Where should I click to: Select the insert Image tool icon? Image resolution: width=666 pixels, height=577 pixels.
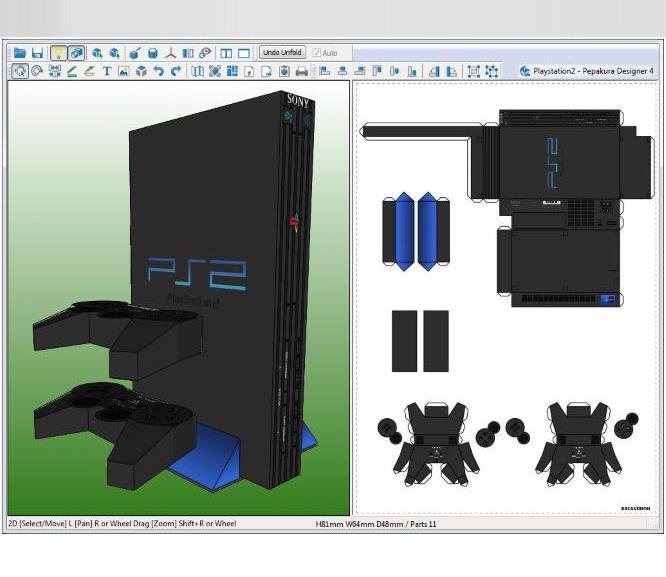tap(124, 71)
